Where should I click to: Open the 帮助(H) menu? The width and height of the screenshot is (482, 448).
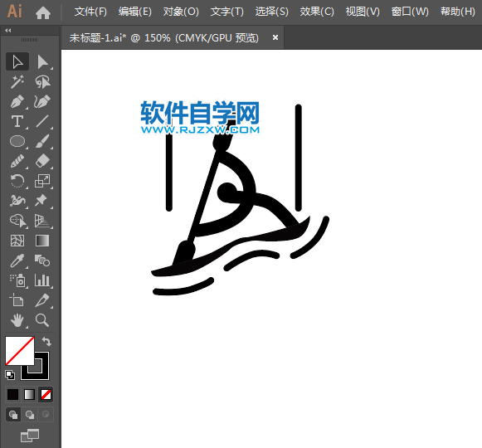458,12
